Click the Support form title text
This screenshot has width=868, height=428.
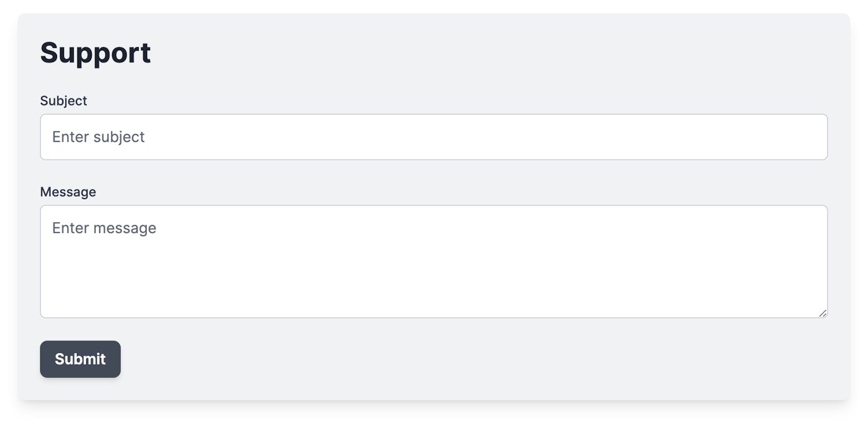(95, 53)
